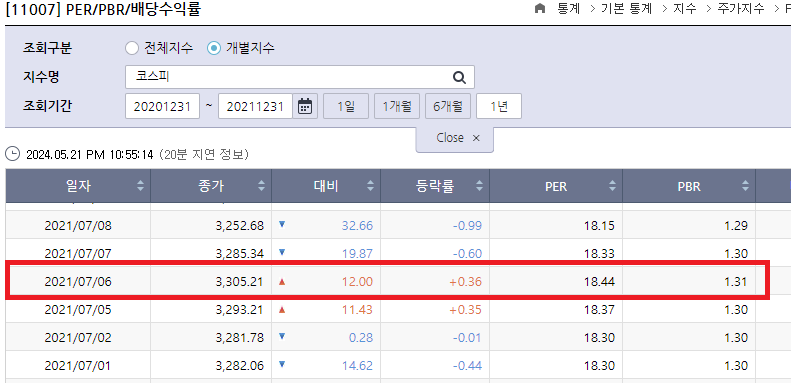The image size is (791, 383).
Task: Click the start date field 20201231
Action: point(162,106)
